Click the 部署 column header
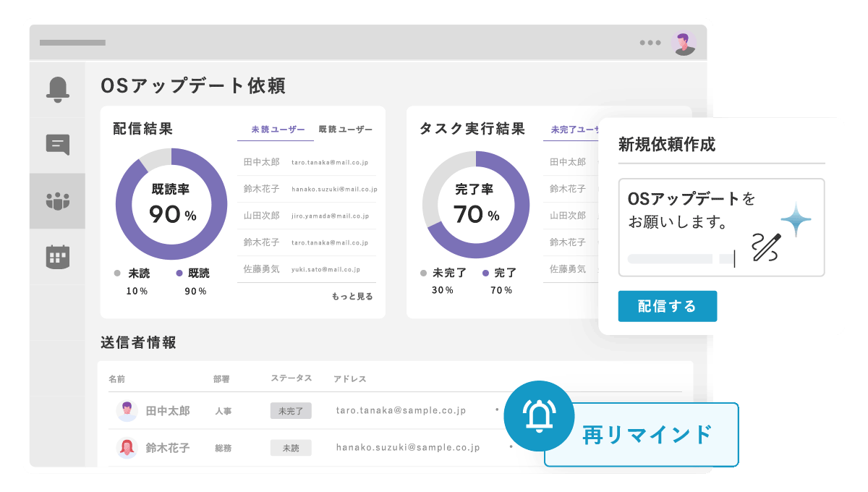The image size is (868, 492). tap(221, 379)
